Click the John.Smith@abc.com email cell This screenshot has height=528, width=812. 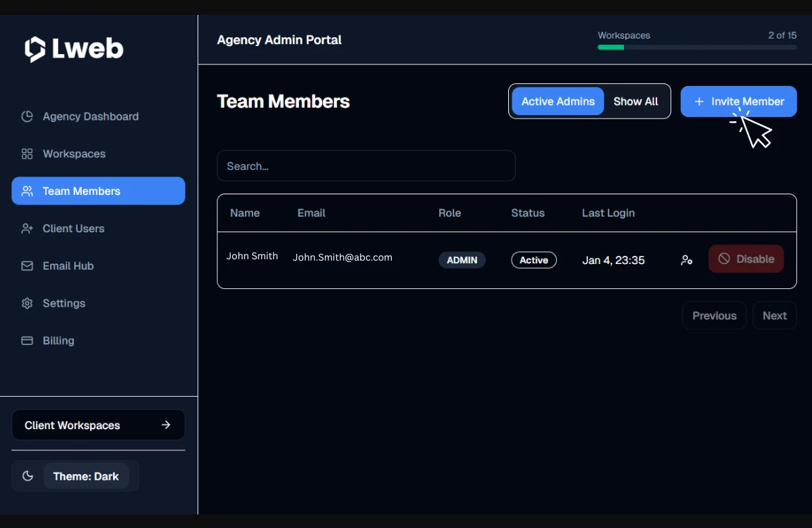[x=342, y=257]
